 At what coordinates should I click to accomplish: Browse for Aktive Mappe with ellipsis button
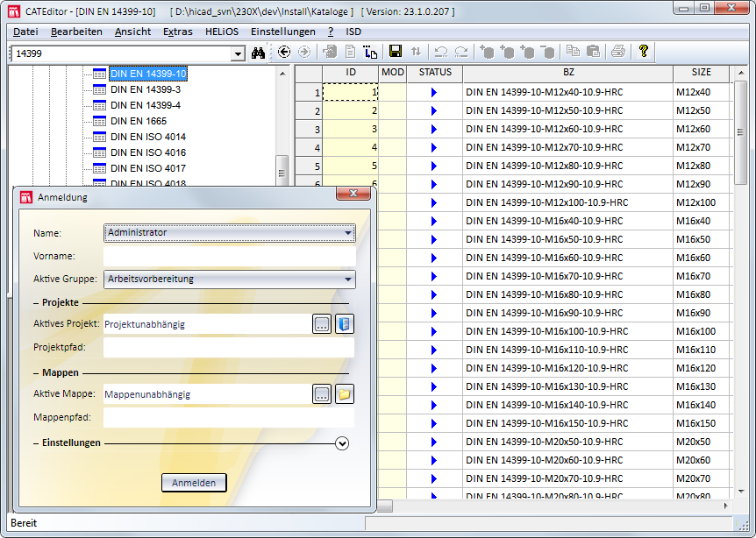click(322, 394)
